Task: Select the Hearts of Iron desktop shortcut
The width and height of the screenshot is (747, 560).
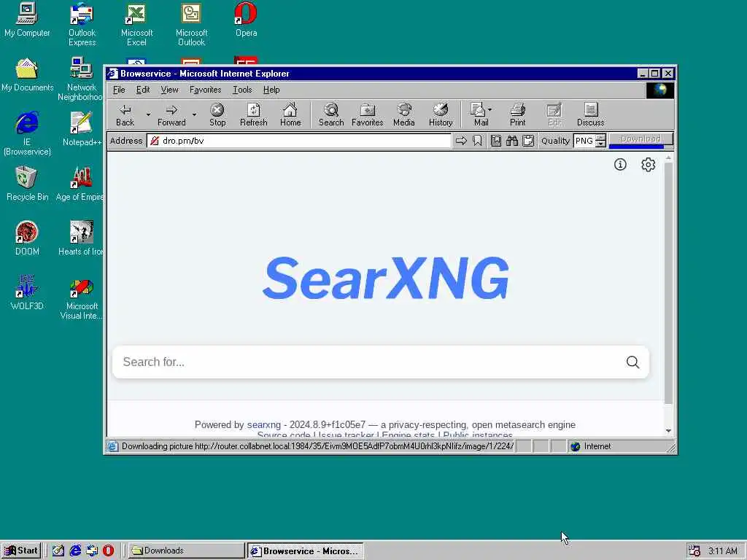Action: click(81, 238)
